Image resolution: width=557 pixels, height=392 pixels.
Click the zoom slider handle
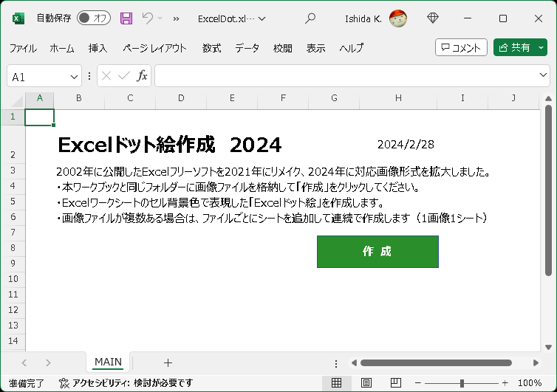coord(462,383)
